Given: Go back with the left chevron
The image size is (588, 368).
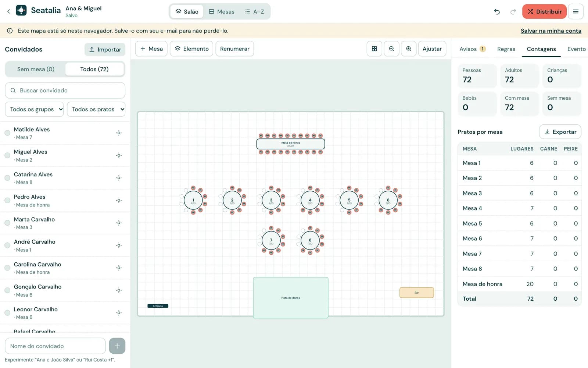Looking at the screenshot, I should [8, 11].
